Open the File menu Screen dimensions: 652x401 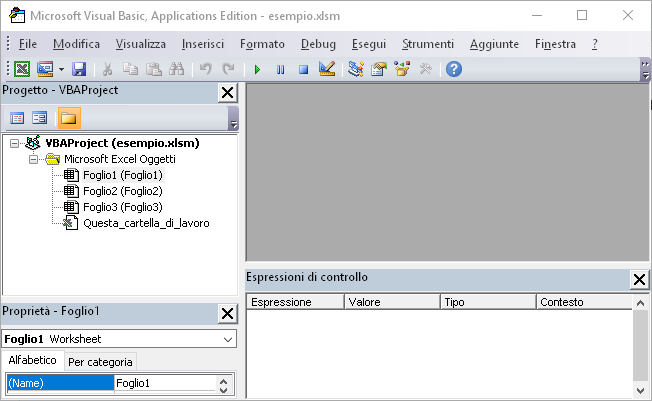(27, 44)
